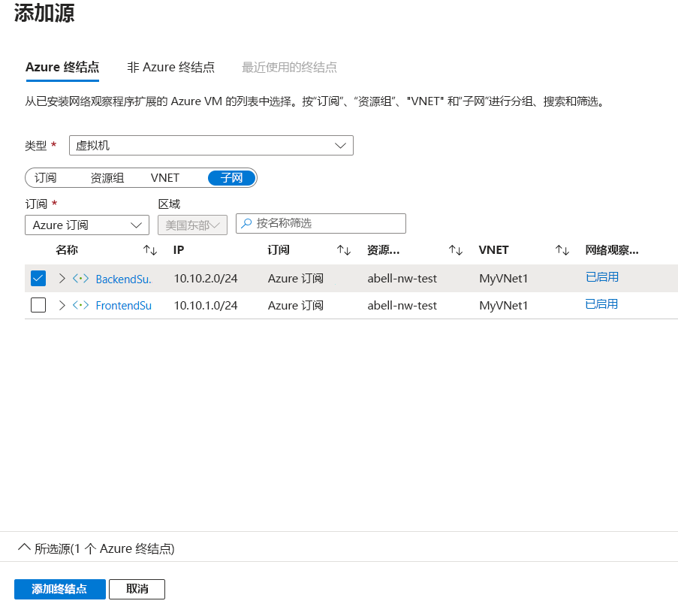Click the subnet icon beside BackendSu

(81, 278)
